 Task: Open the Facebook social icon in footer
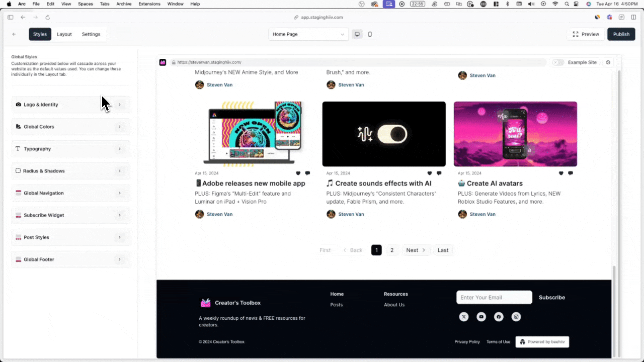(499, 317)
